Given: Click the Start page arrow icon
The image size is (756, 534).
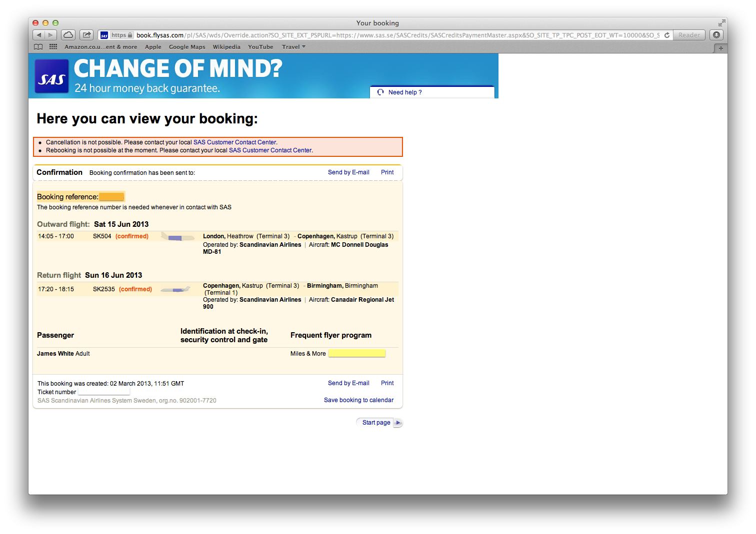Looking at the screenshot, I should click(x=398, y=423).
